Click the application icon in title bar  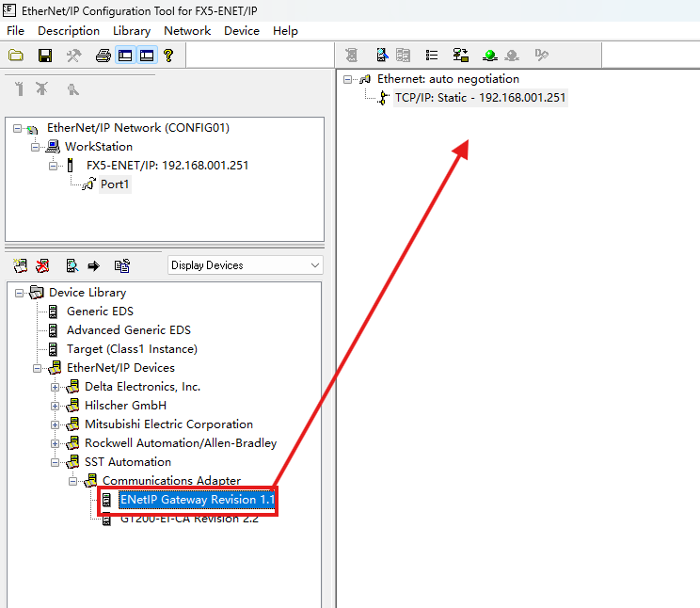coord(9,10)
